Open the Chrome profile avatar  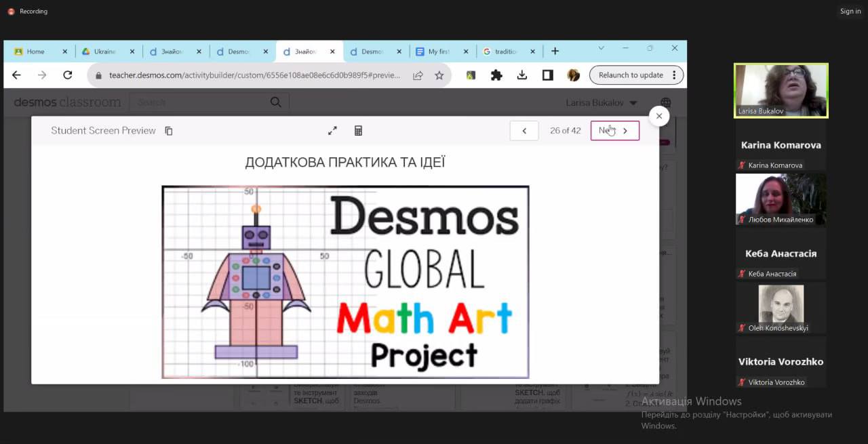pos(574,75)
